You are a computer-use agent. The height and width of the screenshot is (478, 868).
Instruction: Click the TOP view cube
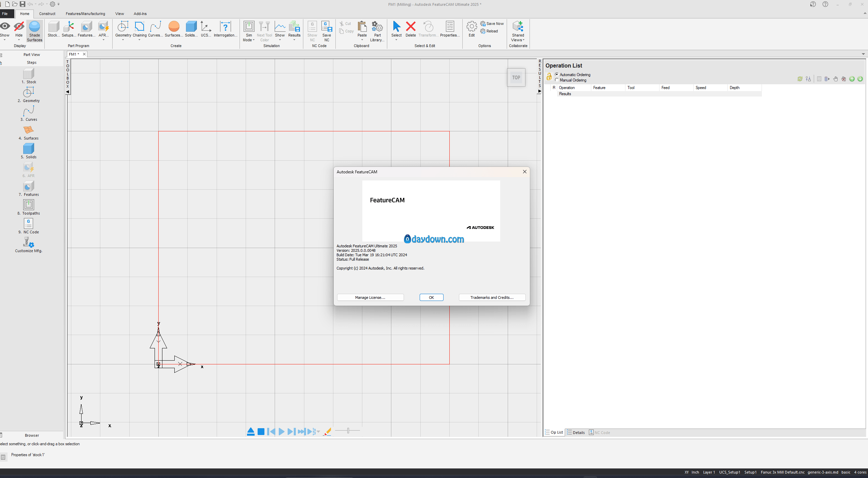[516, 78]
